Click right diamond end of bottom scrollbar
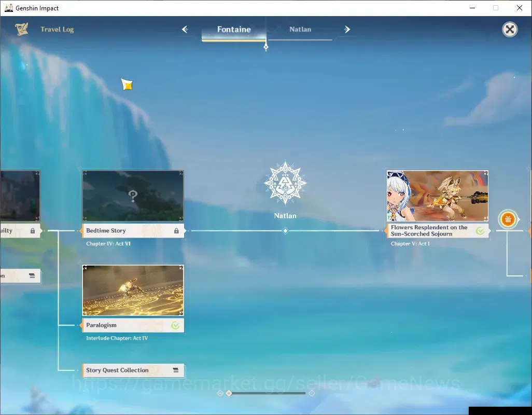 312,393
